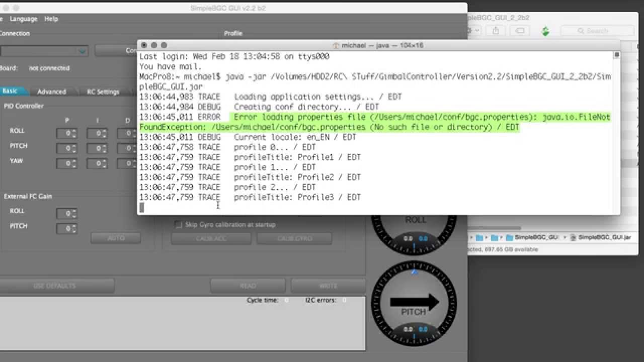644x362 pixels.
Task: Click 'profileTitle: Profile2' line
Action: coord(250,177)
